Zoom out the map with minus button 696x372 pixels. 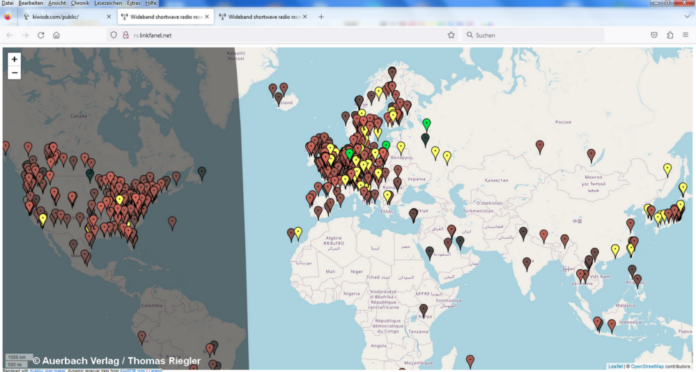pyautogui.click(x=14, y=72)
